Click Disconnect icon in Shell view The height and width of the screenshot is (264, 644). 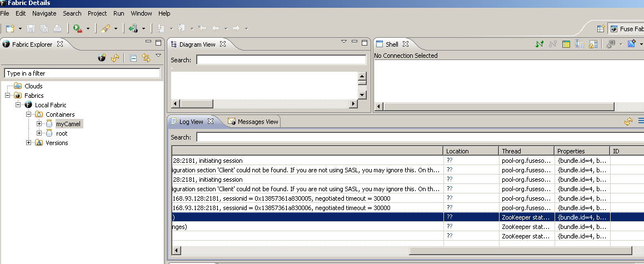point(553,44)
